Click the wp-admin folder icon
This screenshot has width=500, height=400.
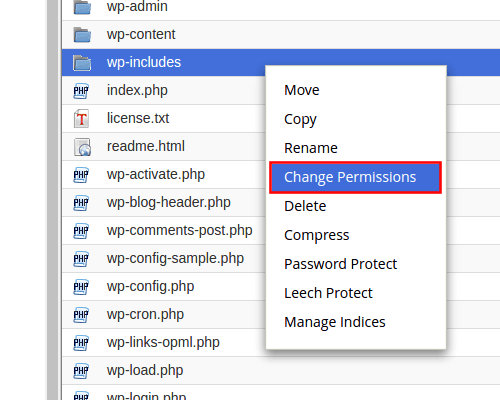coord(82,7)
